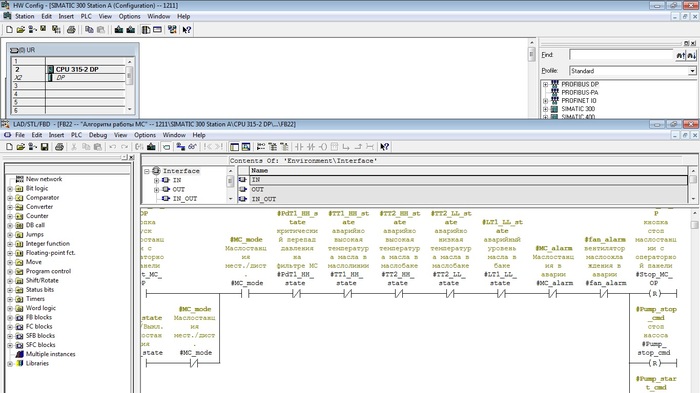Click in Find input field
Image resolution: width=700 pixels, height=393 pixels.
tap(621, 55)
